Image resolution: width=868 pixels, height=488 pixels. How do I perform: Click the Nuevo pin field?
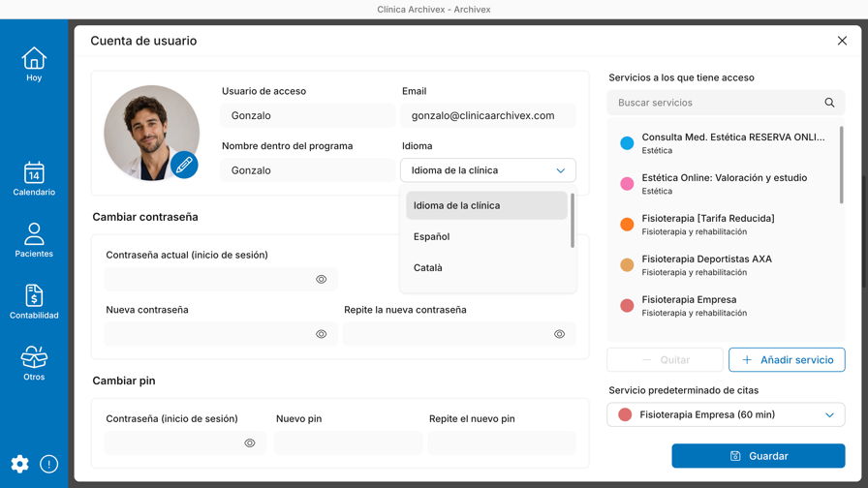pyautogui.click(x=348, y=442)
